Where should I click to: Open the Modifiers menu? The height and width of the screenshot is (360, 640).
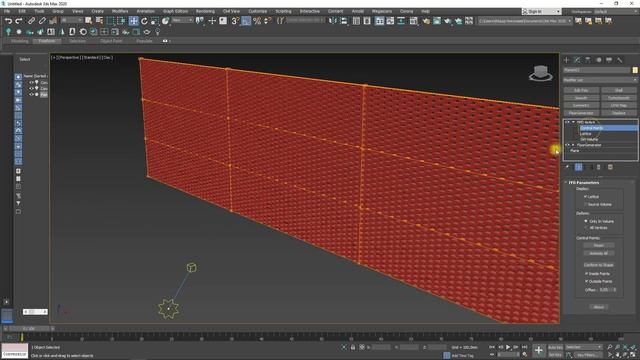[x=120, y=11]
